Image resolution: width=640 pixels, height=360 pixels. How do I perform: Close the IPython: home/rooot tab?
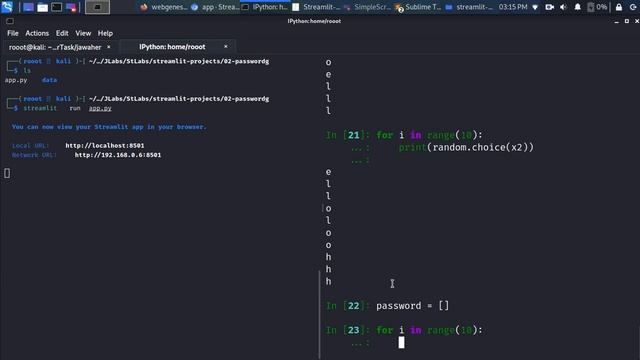click(226, 47)
